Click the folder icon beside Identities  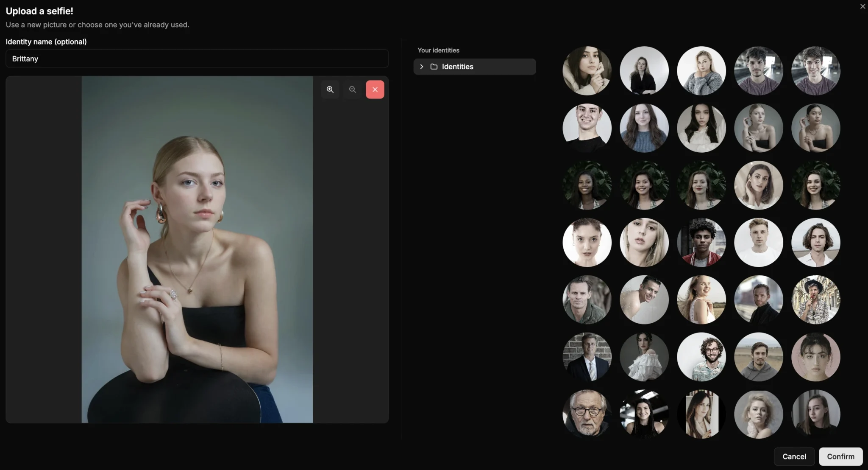click(434, 67)
